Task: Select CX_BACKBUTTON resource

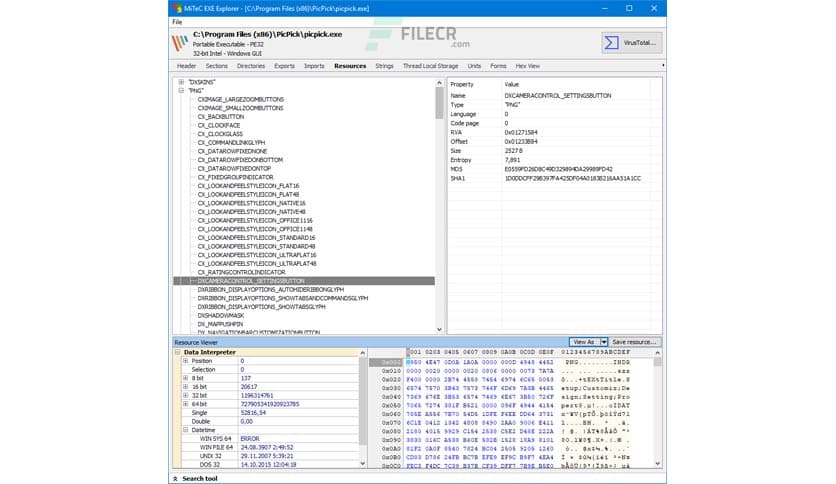Action: 221,117
